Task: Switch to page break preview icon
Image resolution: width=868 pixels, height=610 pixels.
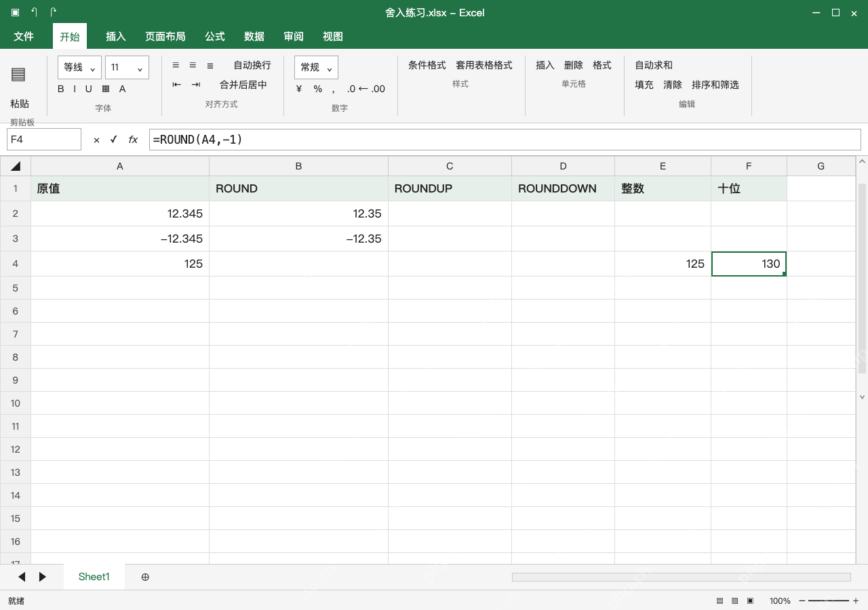Action: click(750, 601)
